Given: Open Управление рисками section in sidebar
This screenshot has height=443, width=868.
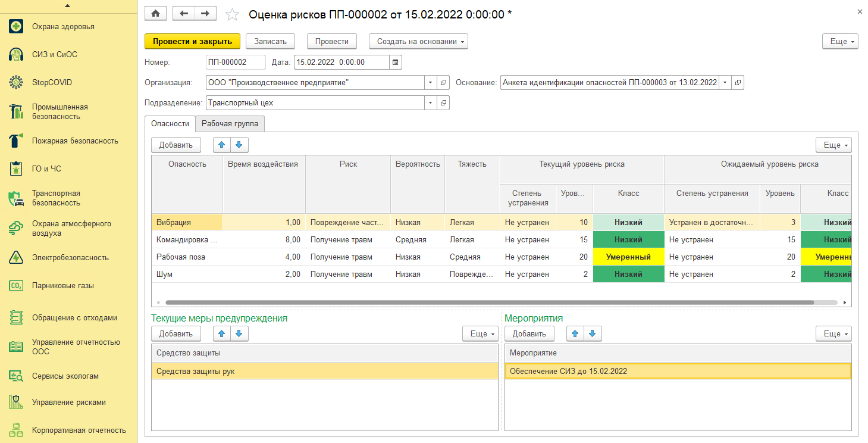Looking at the screenshot, I should 69,402.
